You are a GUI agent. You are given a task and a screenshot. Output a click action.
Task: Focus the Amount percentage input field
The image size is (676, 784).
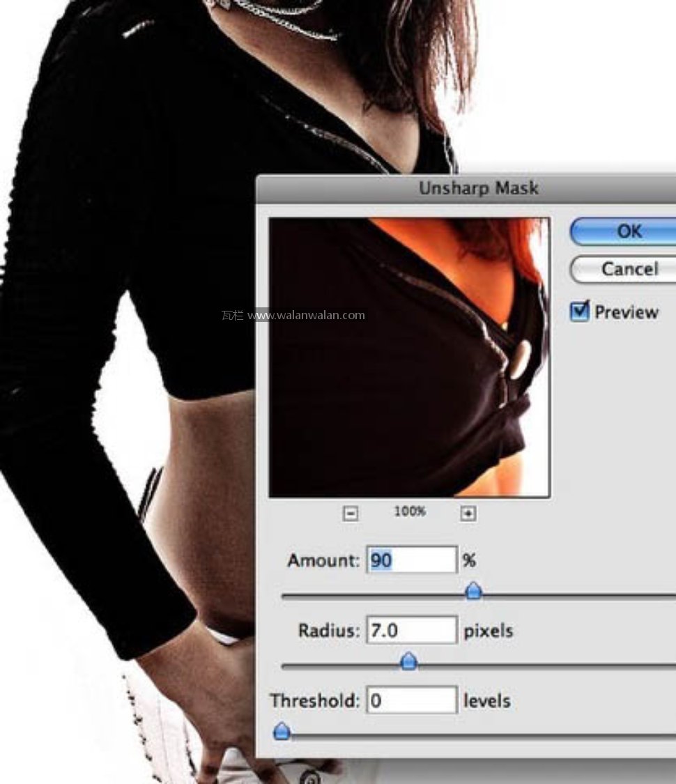412,560
